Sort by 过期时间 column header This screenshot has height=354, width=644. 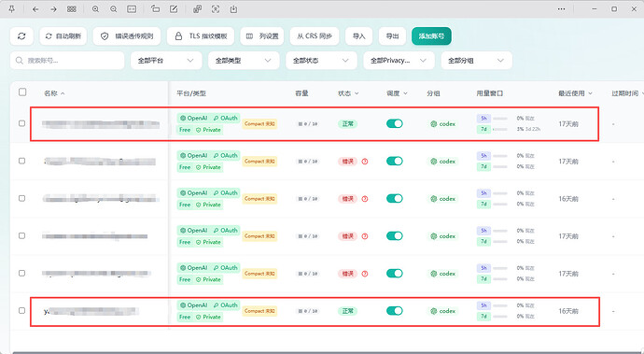[x=627, y=93]
